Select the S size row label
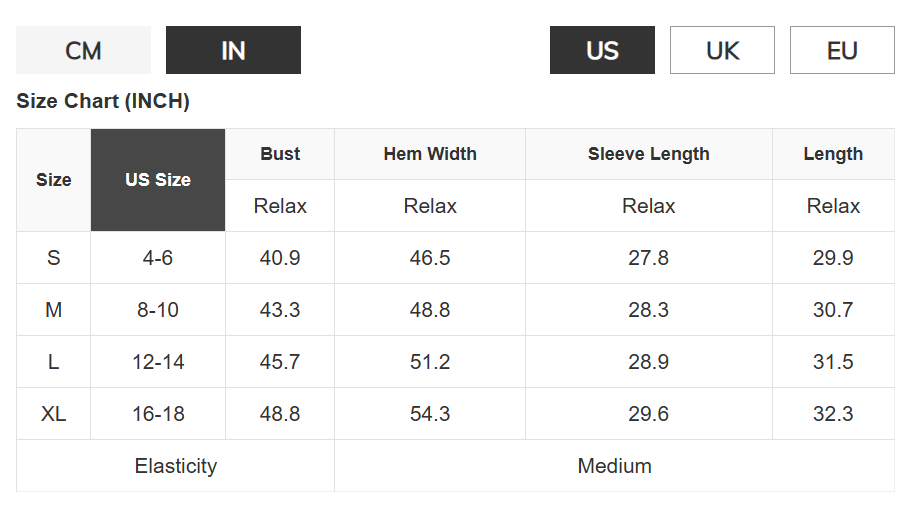 click(54, 258)
